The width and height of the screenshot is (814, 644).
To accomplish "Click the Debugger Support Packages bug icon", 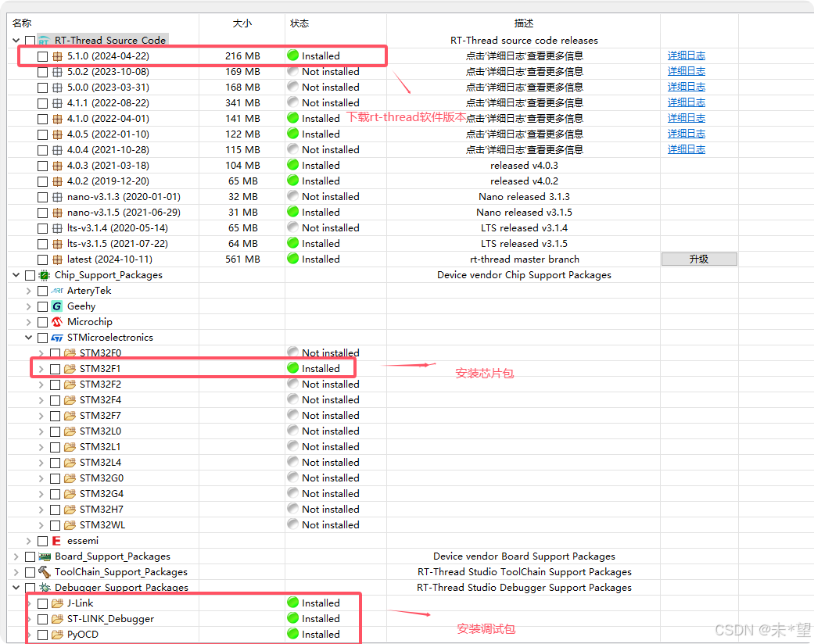I will coord(45,588).
